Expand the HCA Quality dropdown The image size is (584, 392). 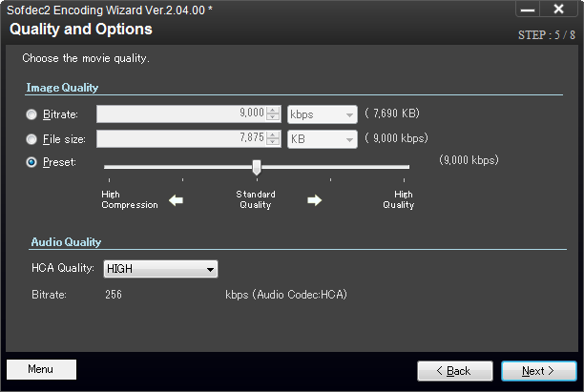[160, 269]
